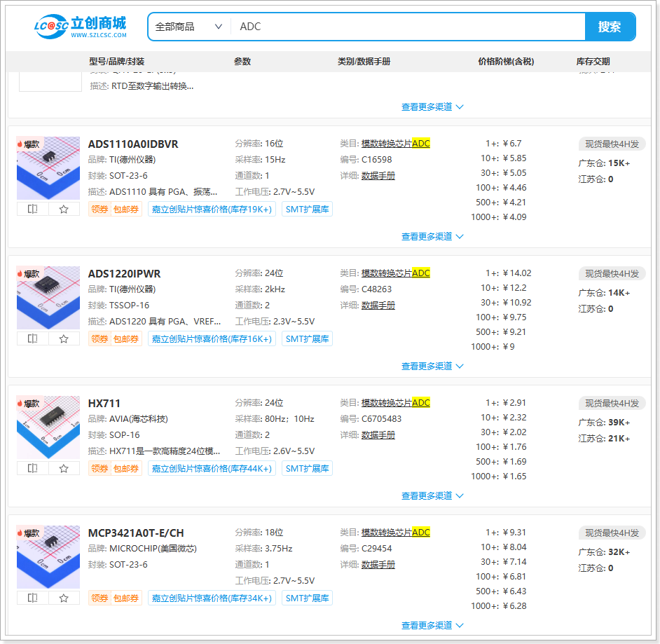Open the 全部商品 category dropdown
This screenshot has height=644, width=660.
pyautogui.click(x=188, y=27)
